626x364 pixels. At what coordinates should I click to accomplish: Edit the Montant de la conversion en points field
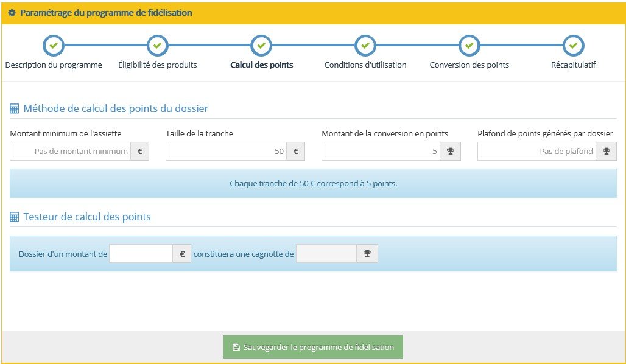tap(381, 152)
